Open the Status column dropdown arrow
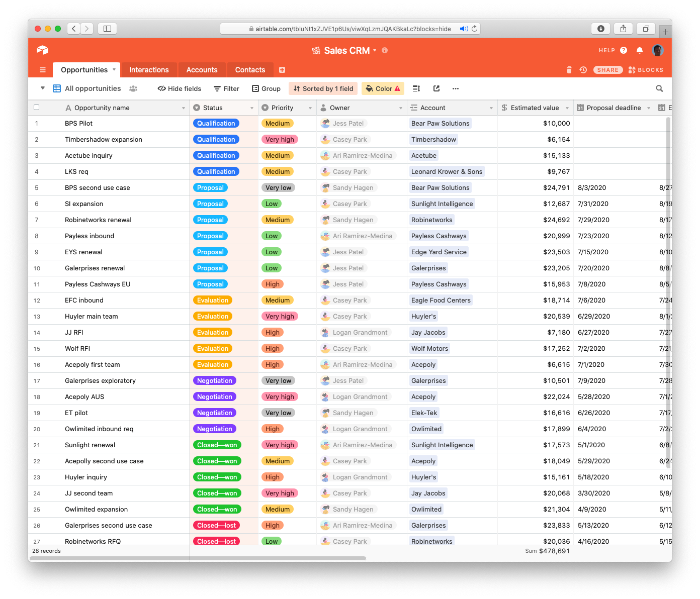The image size is (700, 599). [x=252, y=108]
